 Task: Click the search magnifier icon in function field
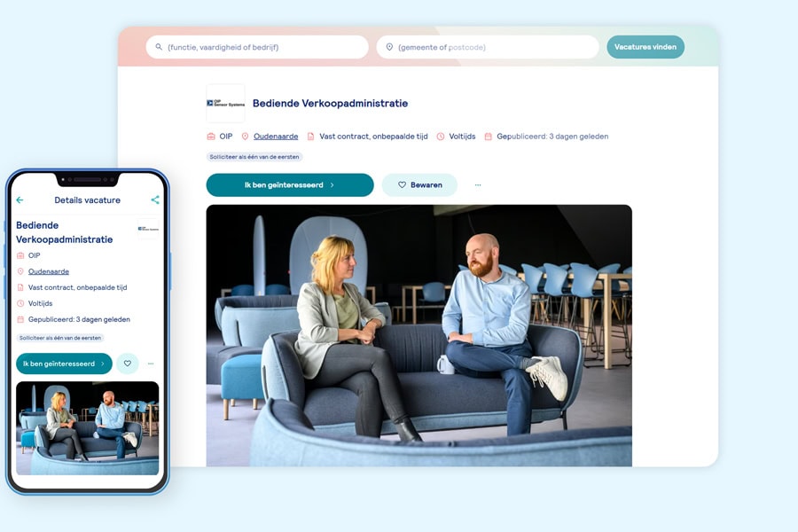159,47
